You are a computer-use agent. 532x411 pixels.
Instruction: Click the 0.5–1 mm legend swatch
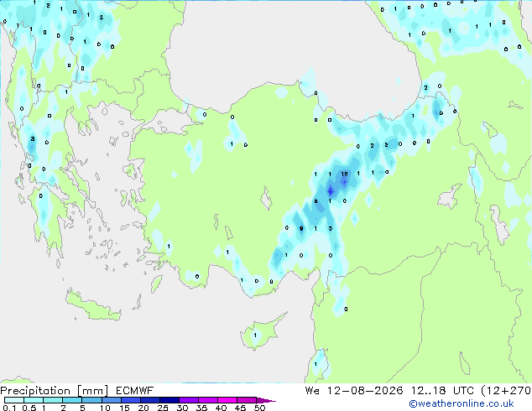[34, 400]
